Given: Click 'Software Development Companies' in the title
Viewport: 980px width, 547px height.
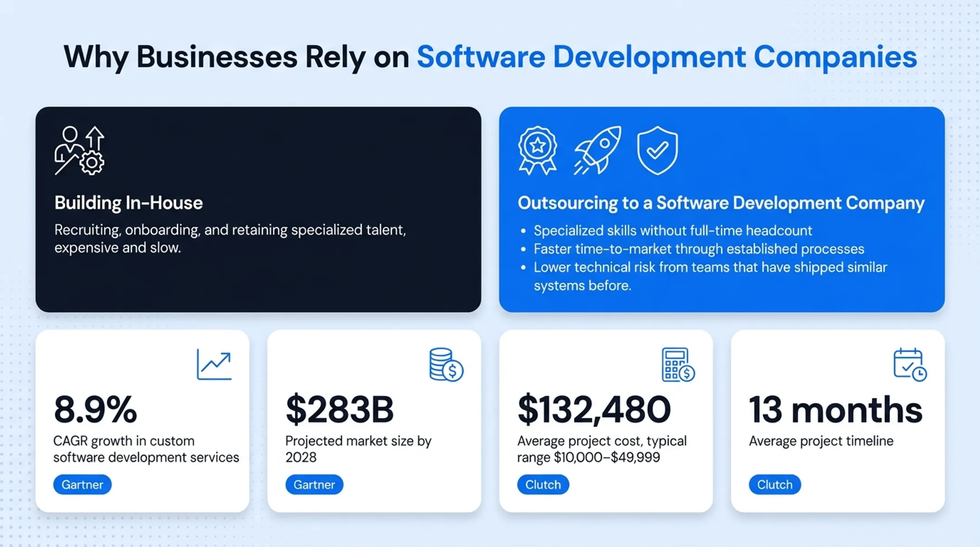Looking at the screenshot, I should coord(667,57).
